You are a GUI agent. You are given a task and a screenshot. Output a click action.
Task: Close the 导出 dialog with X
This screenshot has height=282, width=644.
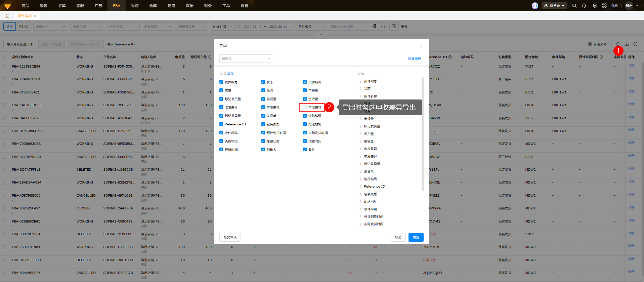tap(421, 46)
